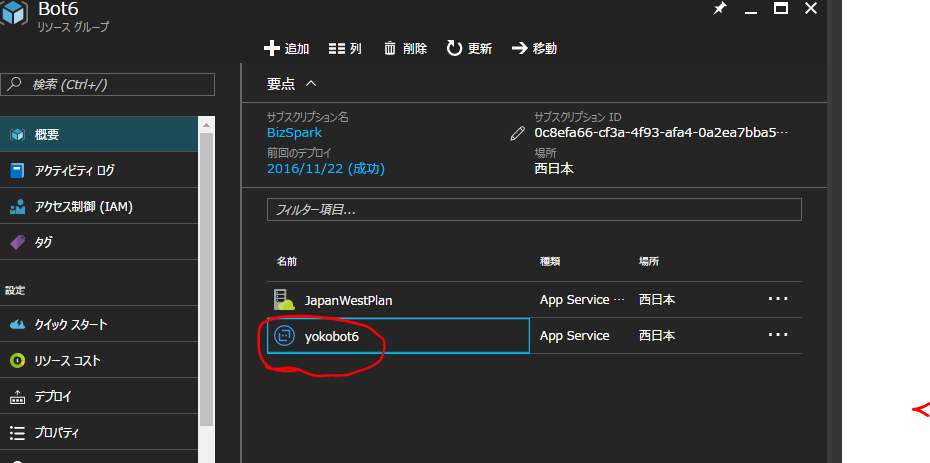
Task: Open the ellipsis menu for JapanWestPlan
Action: click(778, 299)
